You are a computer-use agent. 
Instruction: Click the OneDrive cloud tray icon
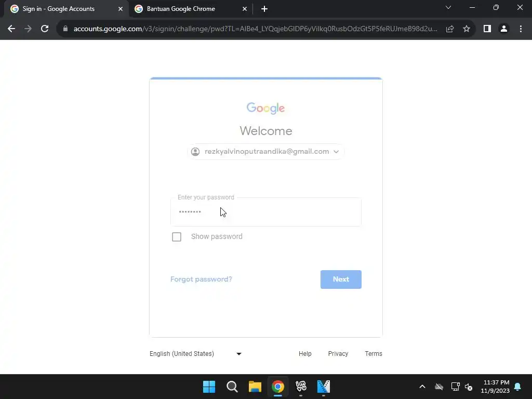(439, 387)
